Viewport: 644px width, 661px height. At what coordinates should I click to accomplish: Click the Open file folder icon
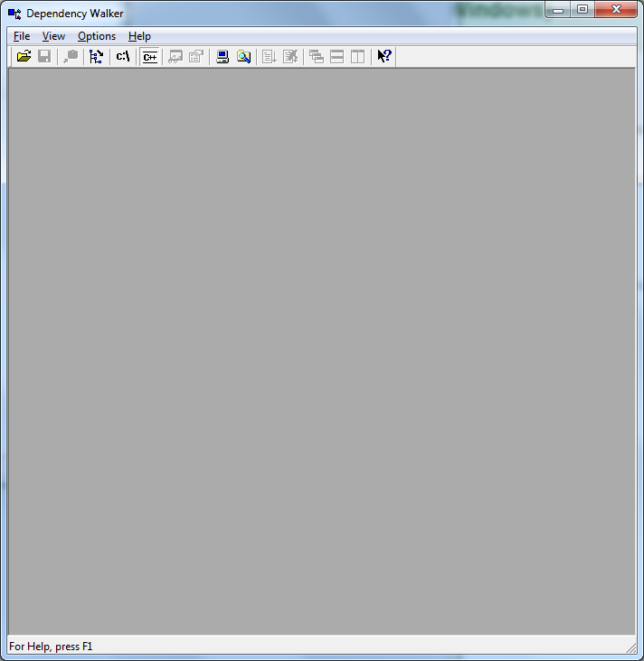click(x=24, y=56)
